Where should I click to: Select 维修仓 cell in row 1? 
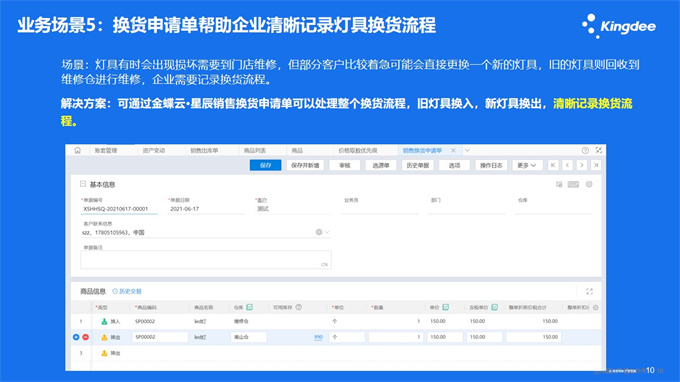(x=241, y=321)
